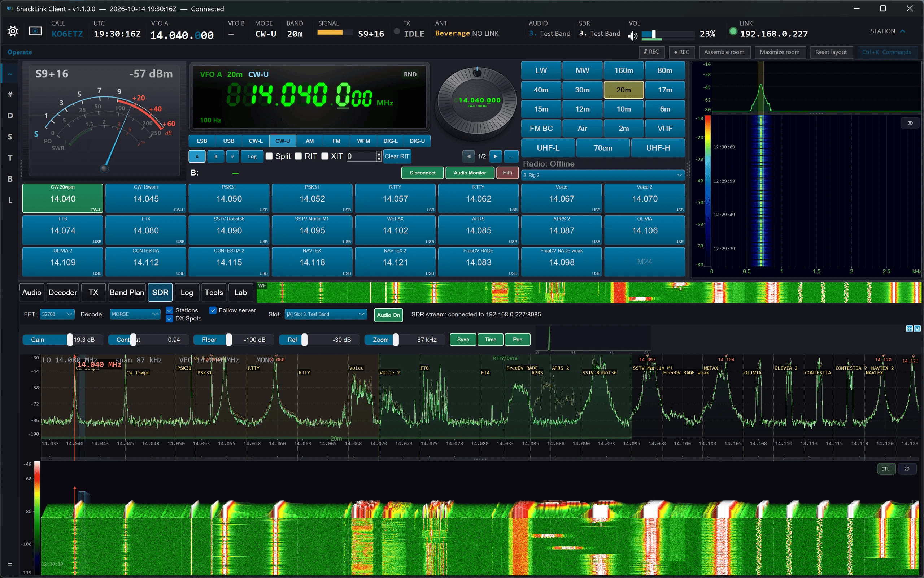The height and width of the screenshot is (578, 924).
Task: Collapse the STATION chevron
Action: click(x=903, y=31)
